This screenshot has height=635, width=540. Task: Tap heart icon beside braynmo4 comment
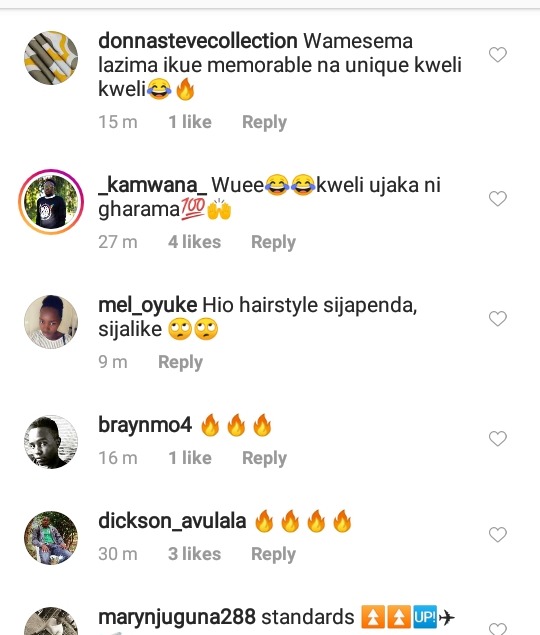[497, 438]
